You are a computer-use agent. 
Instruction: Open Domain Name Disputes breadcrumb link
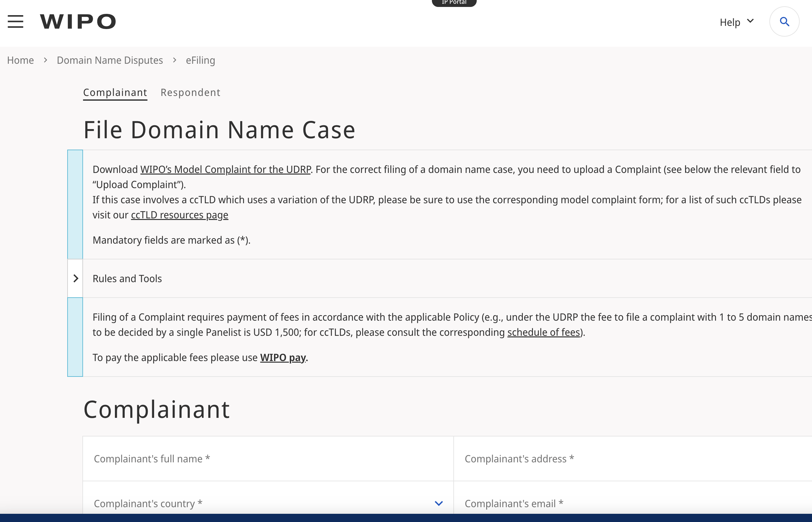[x=110, y=60]
